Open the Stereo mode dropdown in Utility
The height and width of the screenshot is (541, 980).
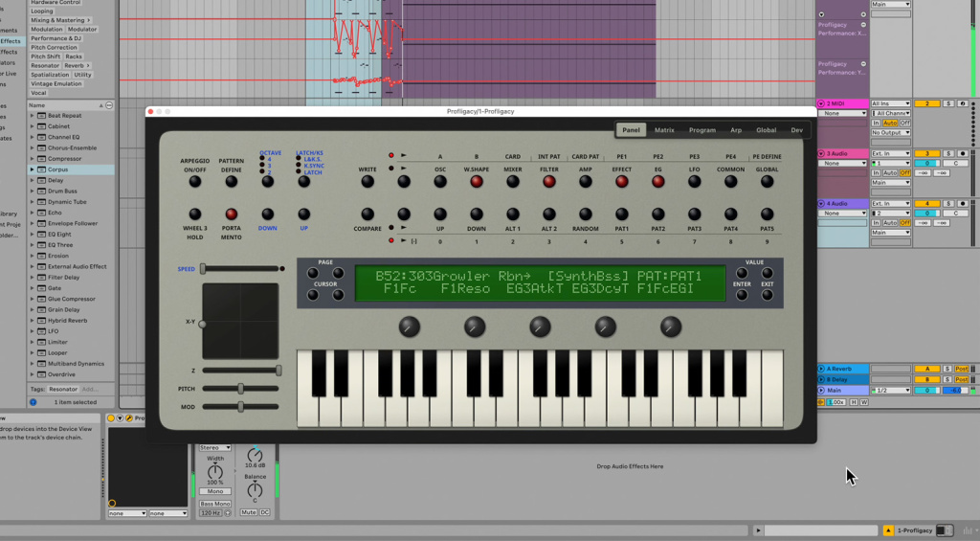click(215, 448)
